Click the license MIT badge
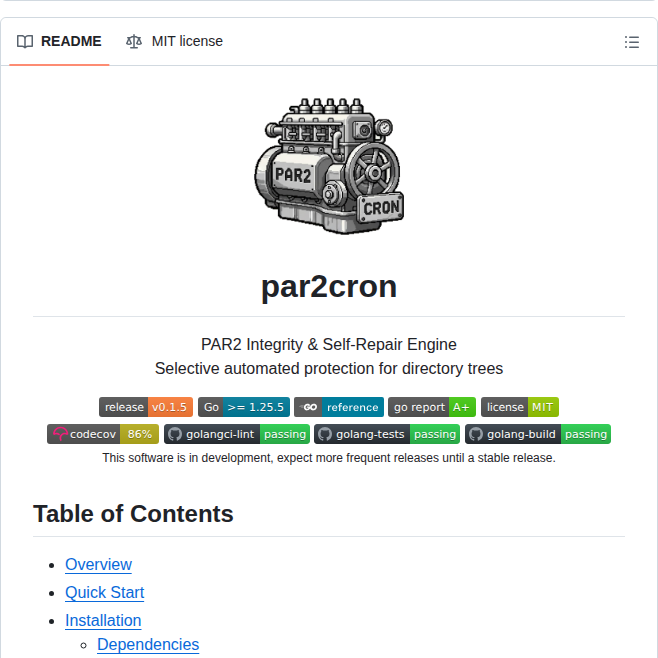The height and width of the screenshot is (658, 658). coord(519,407)
